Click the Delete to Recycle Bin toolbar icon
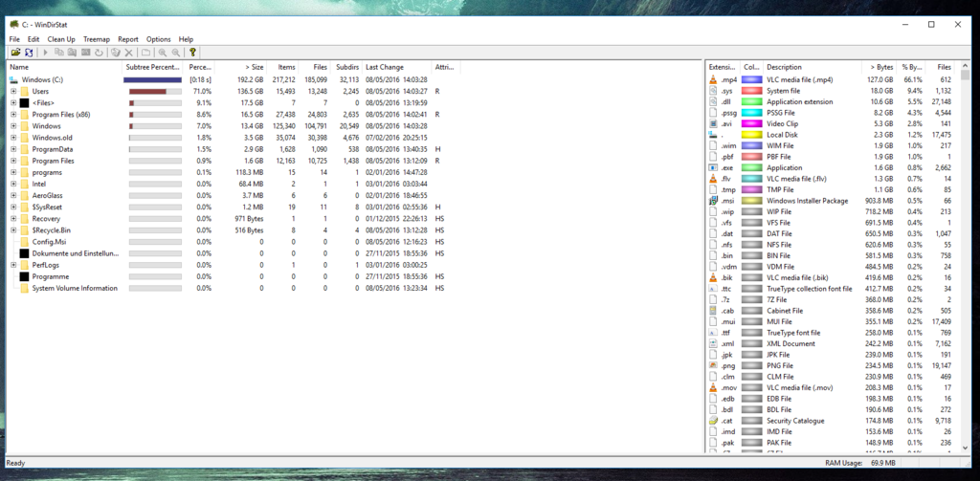Viewport: 980px width, 481px height. tap(116, 54)
